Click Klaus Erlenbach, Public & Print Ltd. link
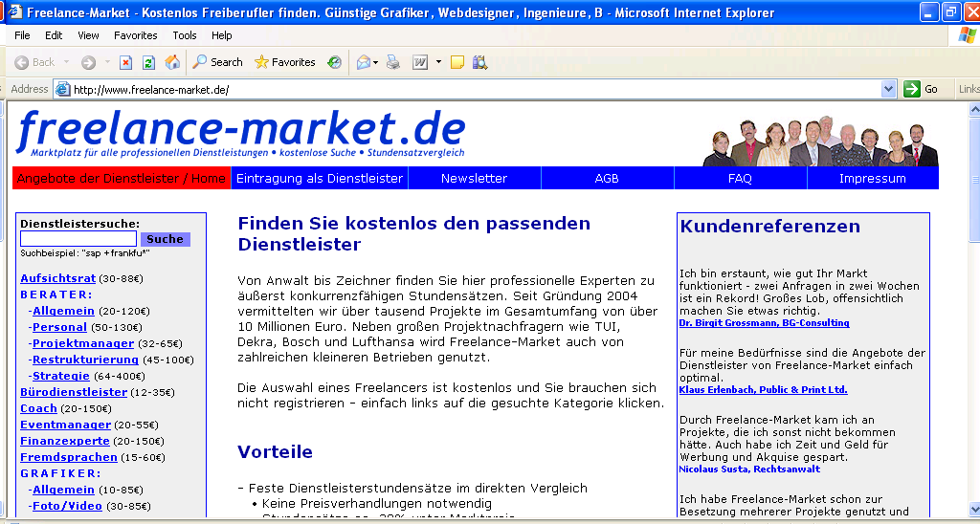The height and width of the screenshot is (524, 980). click(763, 390)
